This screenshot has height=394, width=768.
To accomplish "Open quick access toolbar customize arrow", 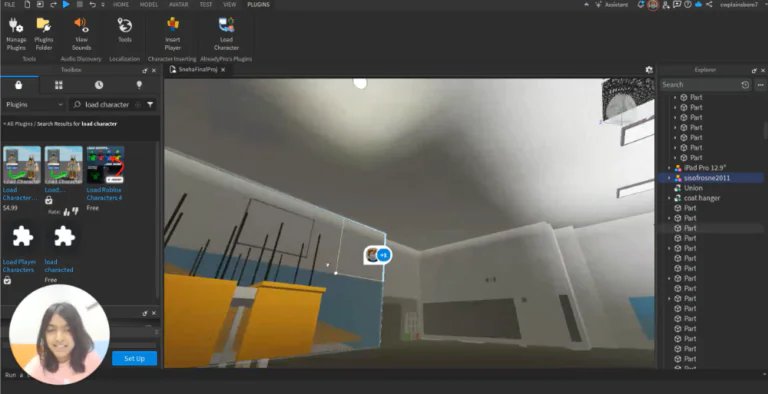I will coord(103,4).
